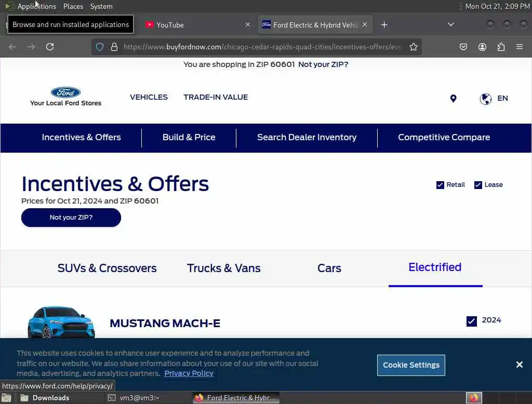Open the dealer location pin icon
Image resolution: width=532 pixels, height=404 pixels.
click(453, 98)
